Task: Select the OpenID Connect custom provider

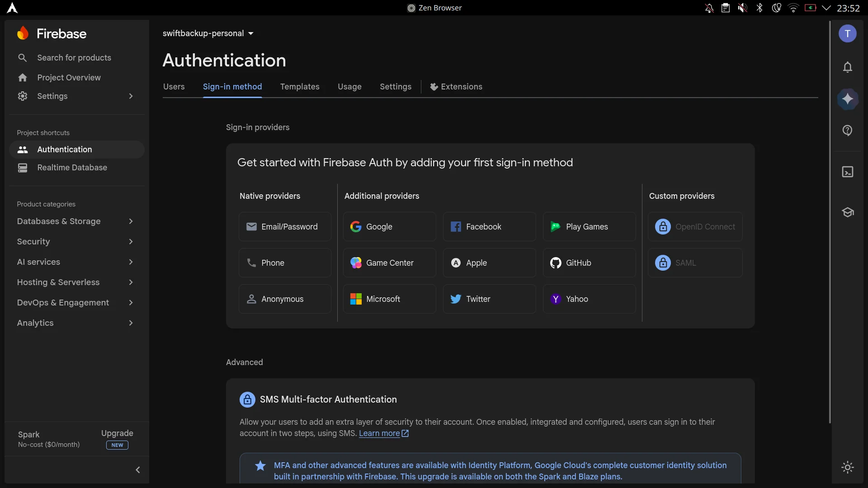Action: (695, 227)
